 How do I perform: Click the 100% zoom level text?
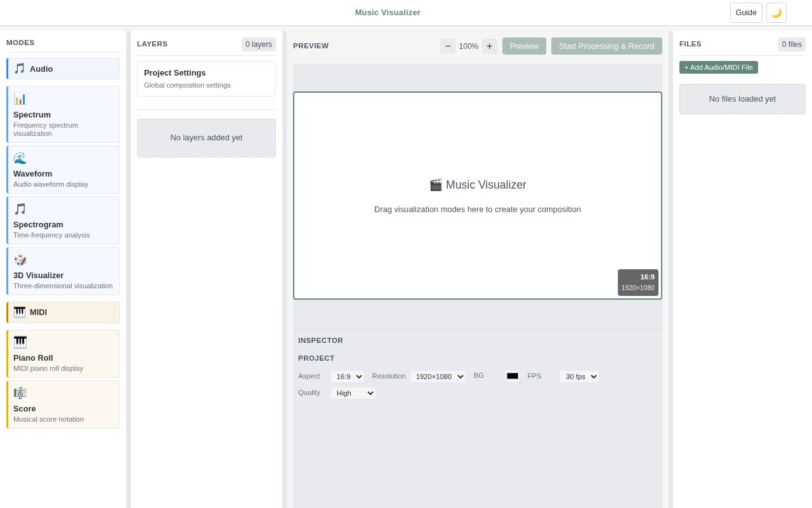pos(469,46)
